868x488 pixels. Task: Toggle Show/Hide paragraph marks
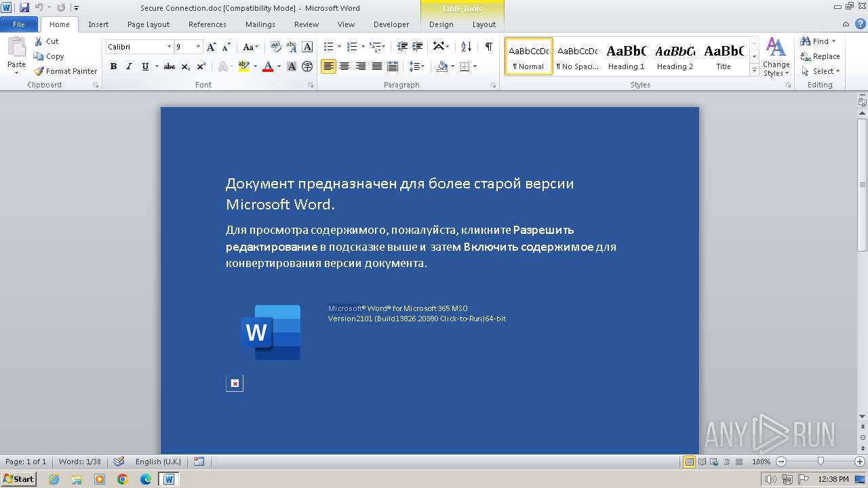coord(488,47)
